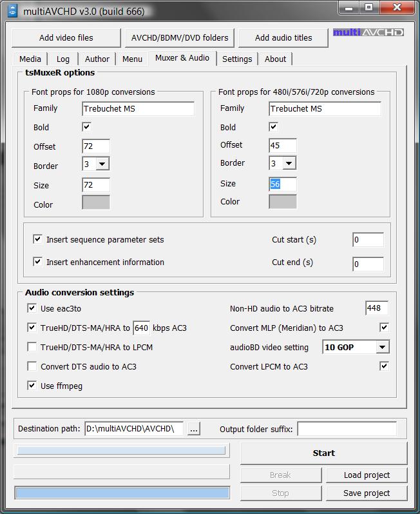The height and width of the screenshot is (514, 420).
Task: Switch to the Media tab
Action: [x=30, y=59]
